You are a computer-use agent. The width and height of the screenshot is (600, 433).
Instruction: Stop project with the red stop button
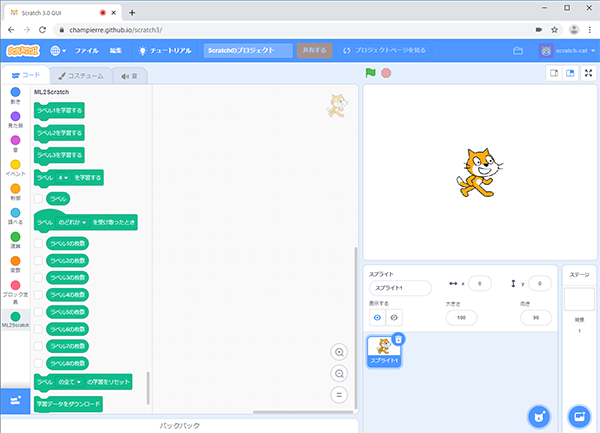tap(386, 73)
